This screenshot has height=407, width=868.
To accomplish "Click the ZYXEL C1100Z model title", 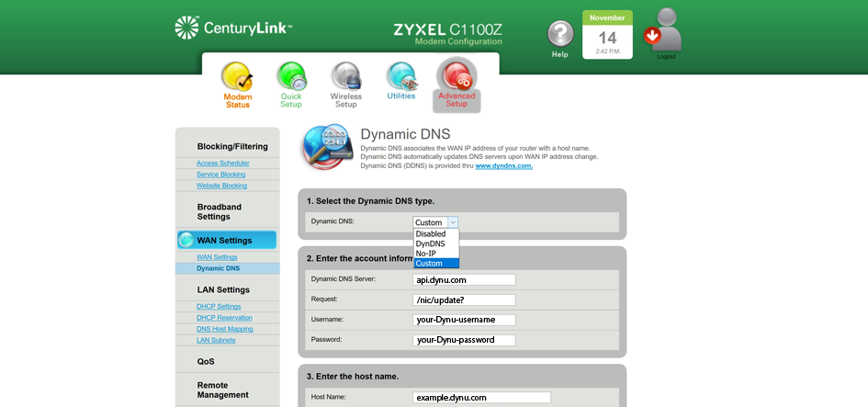I will (x=448, y=29).
